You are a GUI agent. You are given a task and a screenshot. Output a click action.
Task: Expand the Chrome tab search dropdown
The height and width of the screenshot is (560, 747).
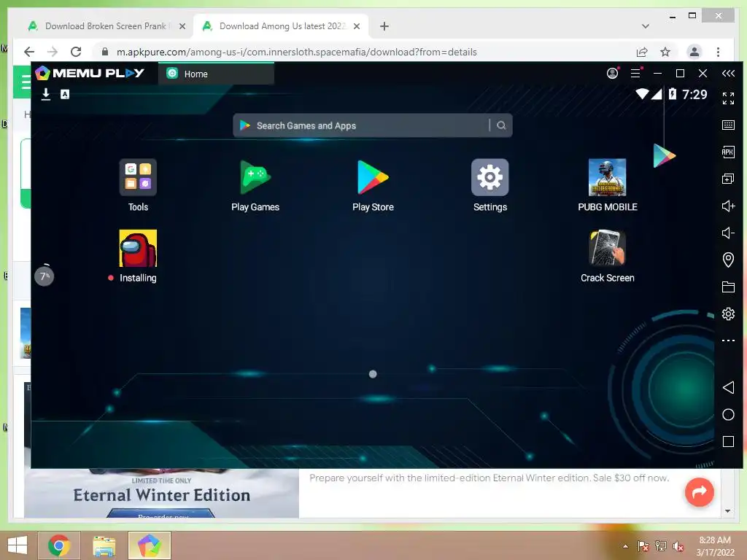point(646,26)
